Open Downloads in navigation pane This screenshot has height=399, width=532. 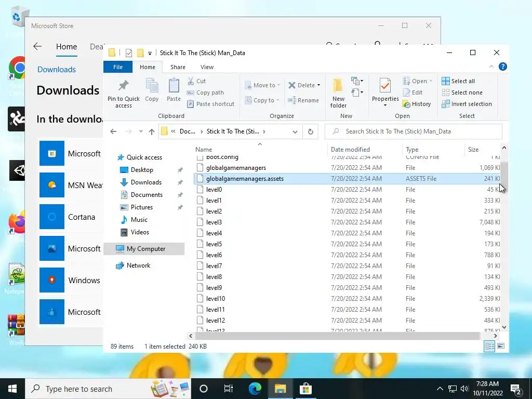tap(146, 182)
